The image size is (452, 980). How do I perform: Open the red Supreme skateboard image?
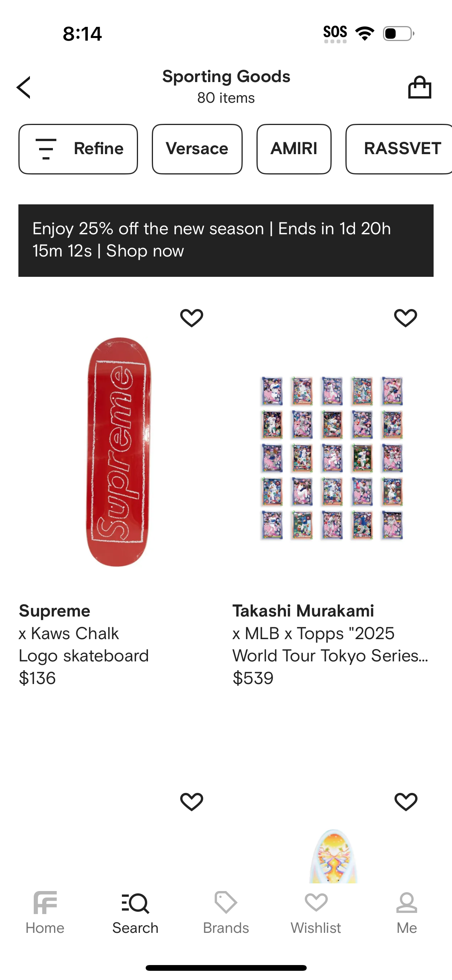tap(118, 452)
